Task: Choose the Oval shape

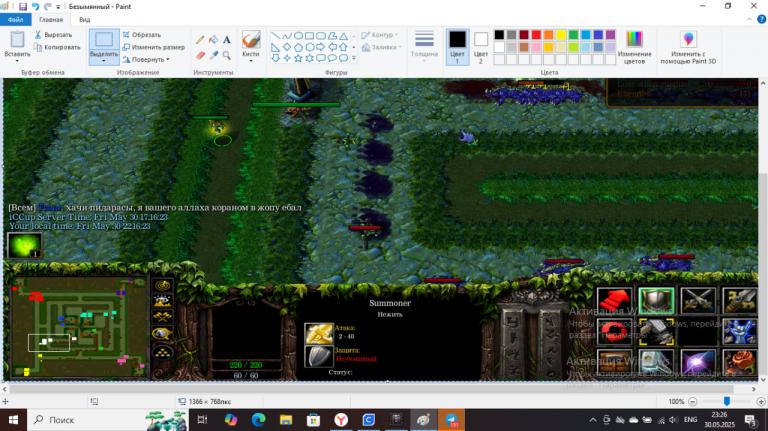Action: [x=298, y=36]
